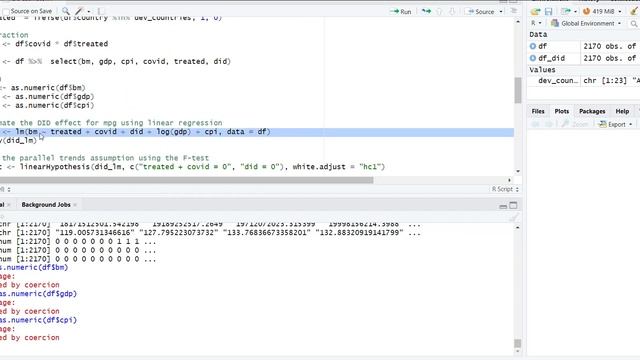Open the Export dropdown in Plots pane

click(616, 124)
